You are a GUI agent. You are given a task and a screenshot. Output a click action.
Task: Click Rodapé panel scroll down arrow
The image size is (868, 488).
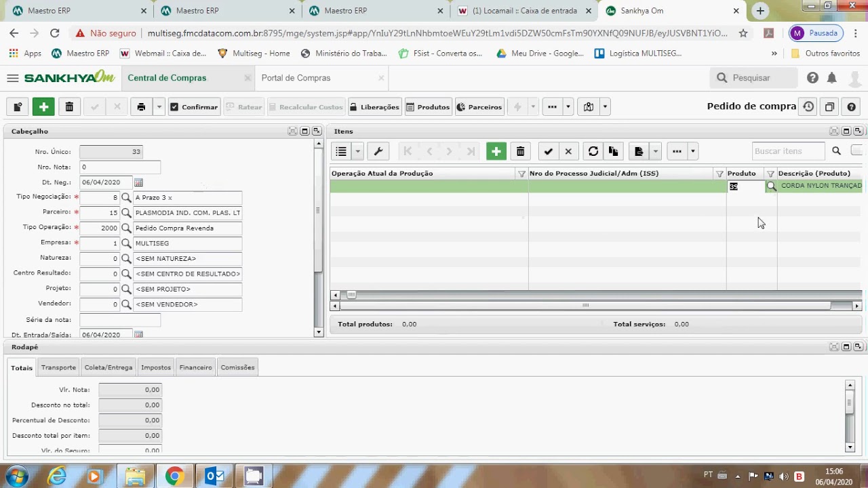pyautogui.click(x=850, y=447)
